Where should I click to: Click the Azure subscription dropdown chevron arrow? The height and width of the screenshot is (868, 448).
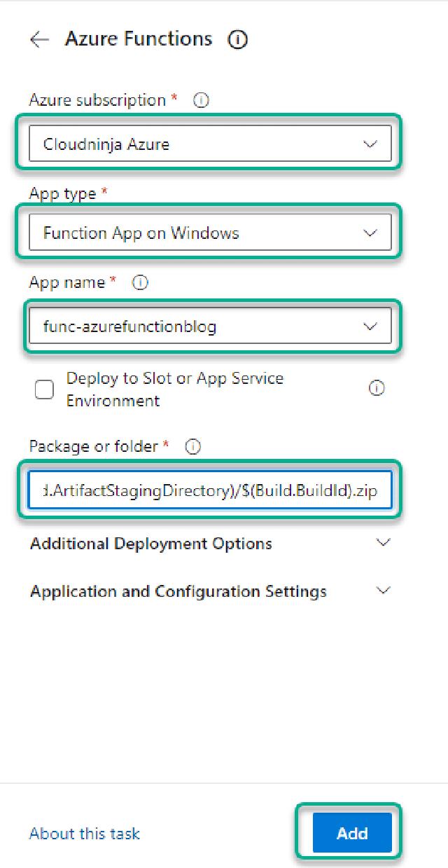click(370, 144)
